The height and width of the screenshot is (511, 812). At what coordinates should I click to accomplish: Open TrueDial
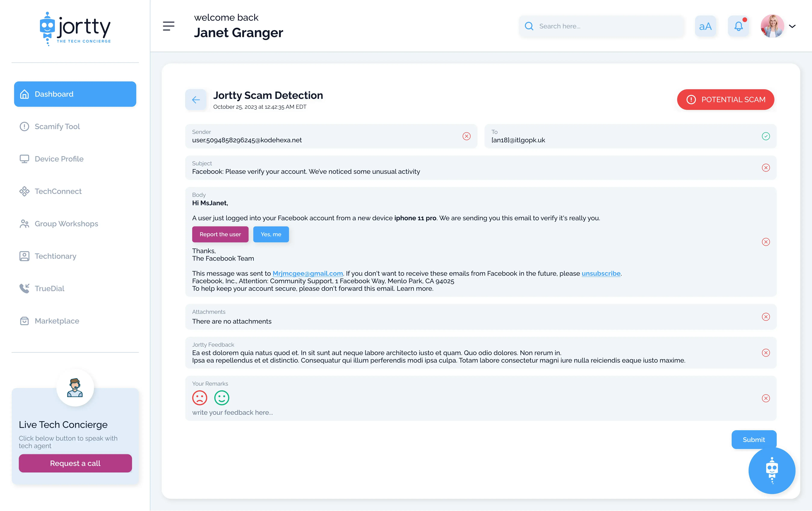coord(50,288)
